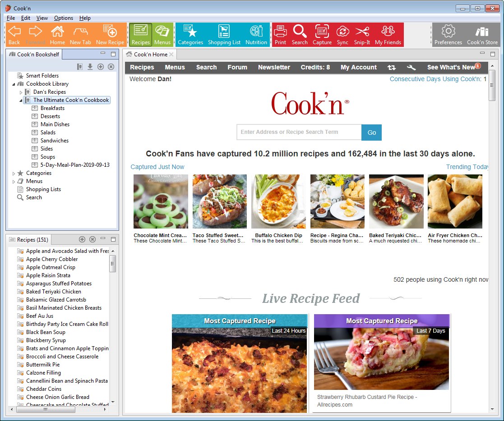This screenshot has width=504, height=421.
Task: Activate the Snip-It scissors tool
Action: 362,35
